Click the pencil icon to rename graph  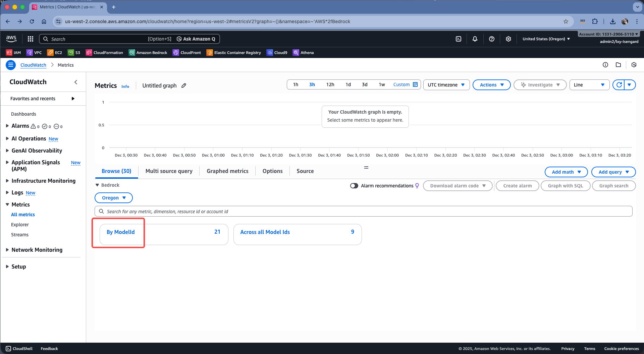click(184, 85)
